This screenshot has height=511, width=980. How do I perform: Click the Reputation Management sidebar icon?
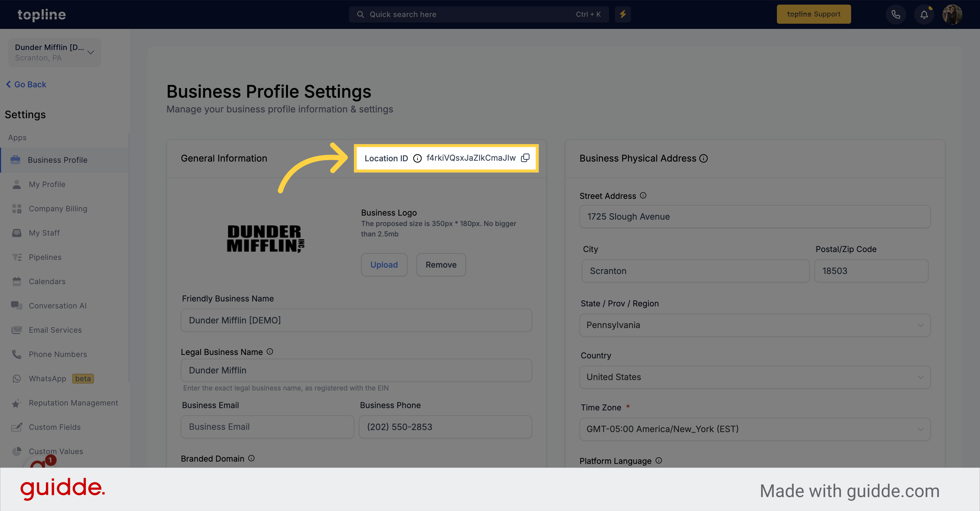(16, 403)
